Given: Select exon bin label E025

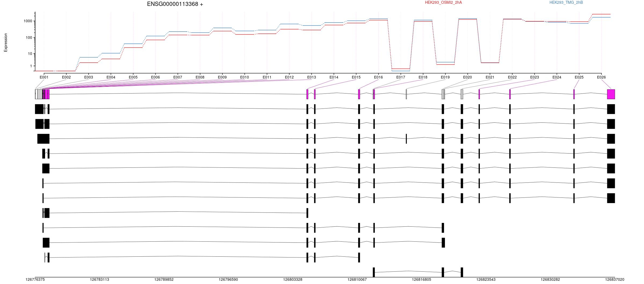Looking at the screenshot, I should click(x=579, y=77).
